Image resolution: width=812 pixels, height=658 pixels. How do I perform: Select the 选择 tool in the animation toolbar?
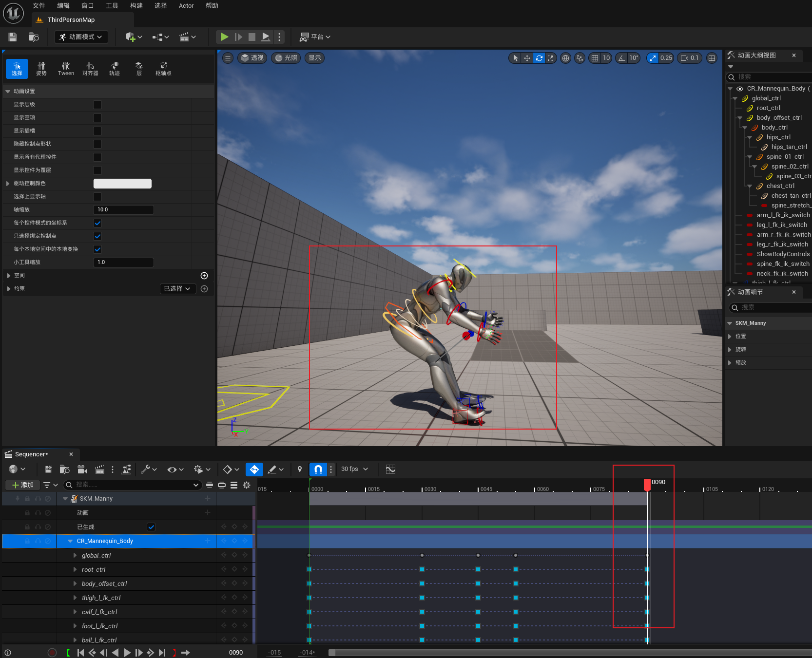pos(17,69)
